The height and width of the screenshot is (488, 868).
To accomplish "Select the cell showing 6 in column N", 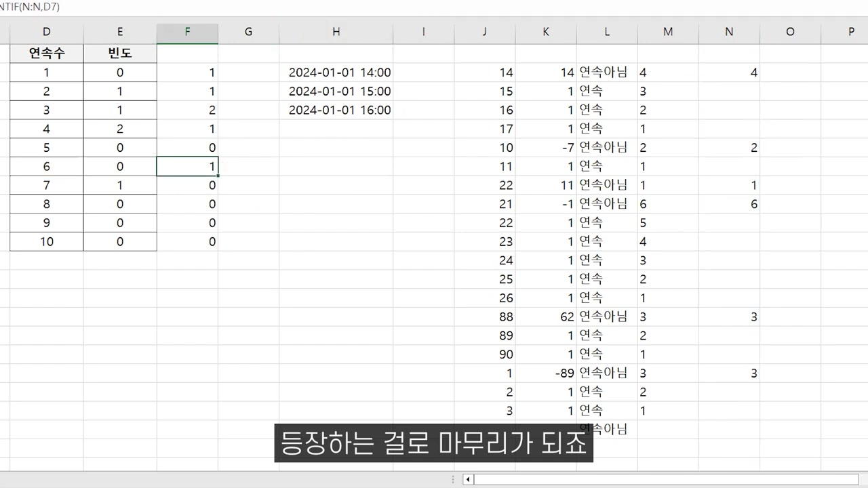I will click(x=729, y=203).
